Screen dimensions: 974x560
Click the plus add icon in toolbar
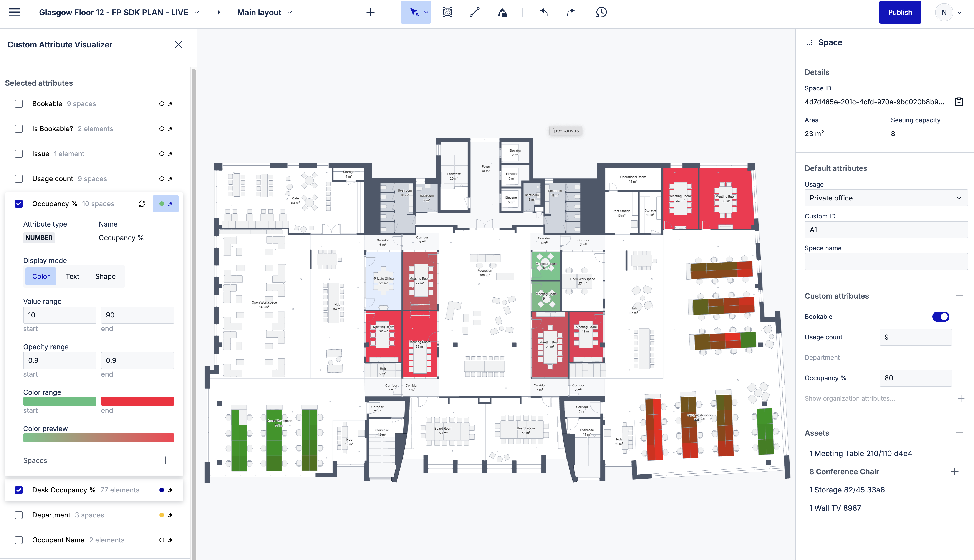click(x=370, y=12)
